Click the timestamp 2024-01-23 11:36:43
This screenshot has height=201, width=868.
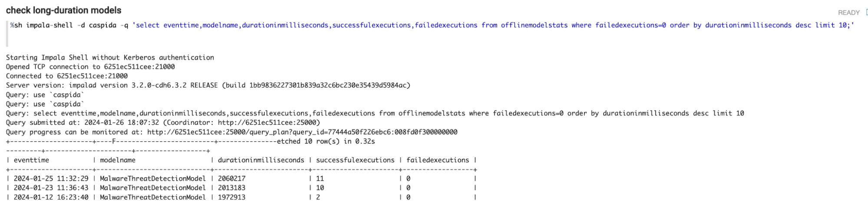(x=51, y=188)
